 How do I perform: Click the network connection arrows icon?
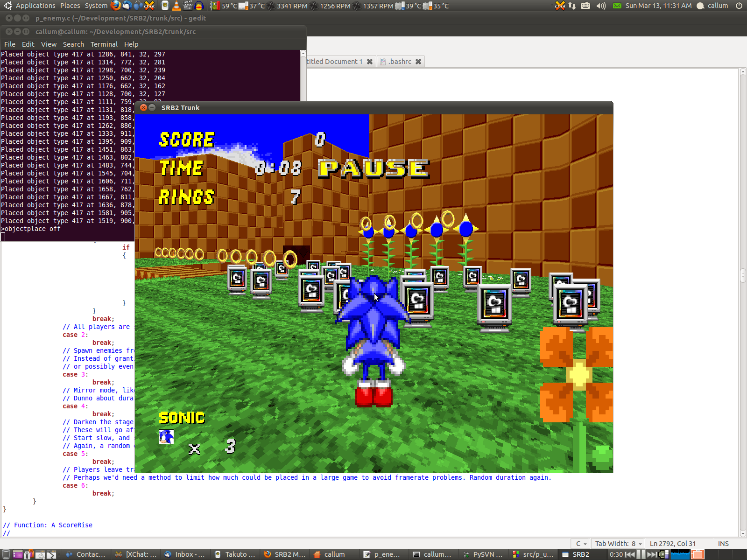coord(572,6)
